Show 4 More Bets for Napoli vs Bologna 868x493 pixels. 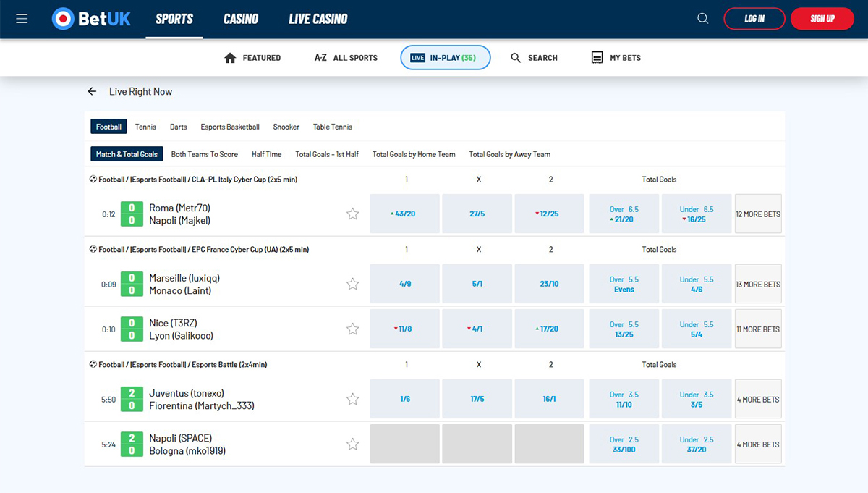click(x=757, y=444)
